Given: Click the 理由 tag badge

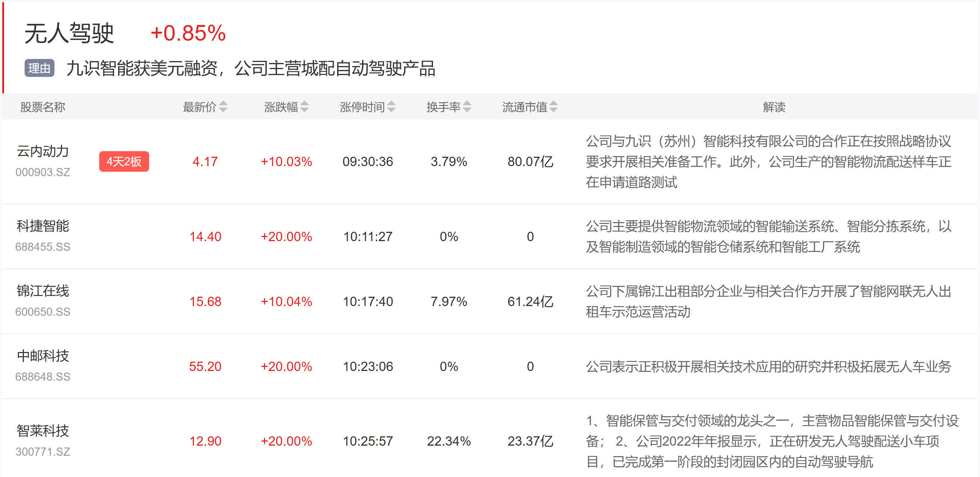Looking at the screenshot, I should click(x=40, y=68).
